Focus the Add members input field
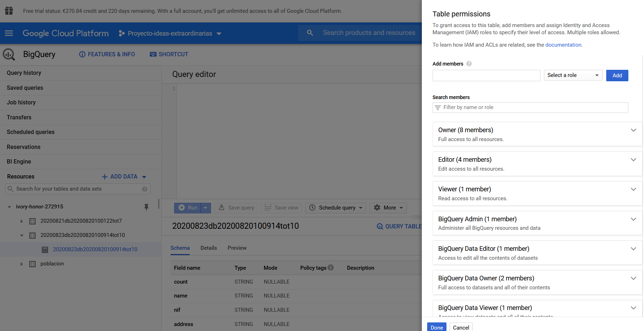This screenshot has height=331, width=644. (x=486, y=76)
